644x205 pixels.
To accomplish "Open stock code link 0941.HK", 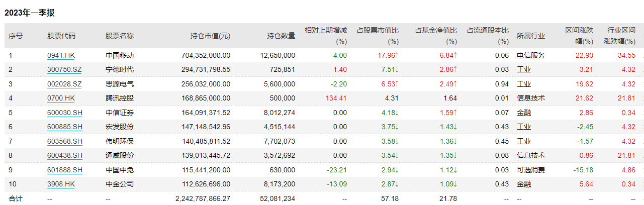I will [x=61, y=55].
